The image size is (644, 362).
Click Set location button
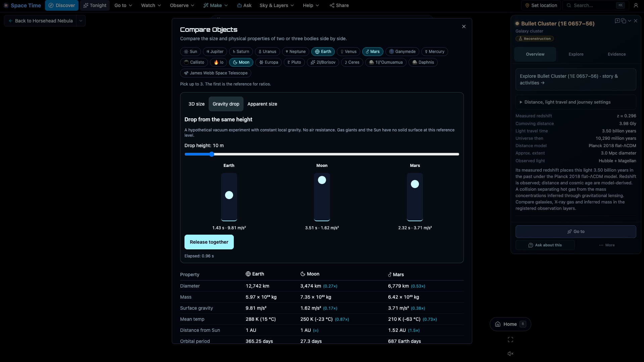coord(541,5)
